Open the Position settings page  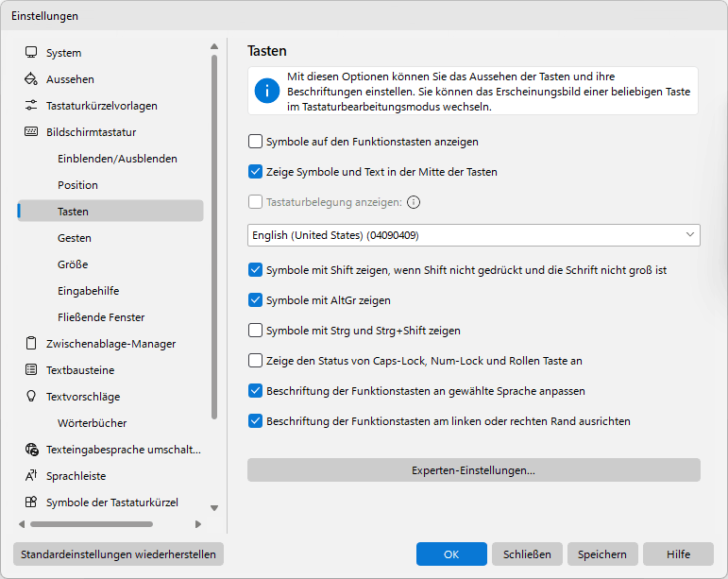(110, 185)
